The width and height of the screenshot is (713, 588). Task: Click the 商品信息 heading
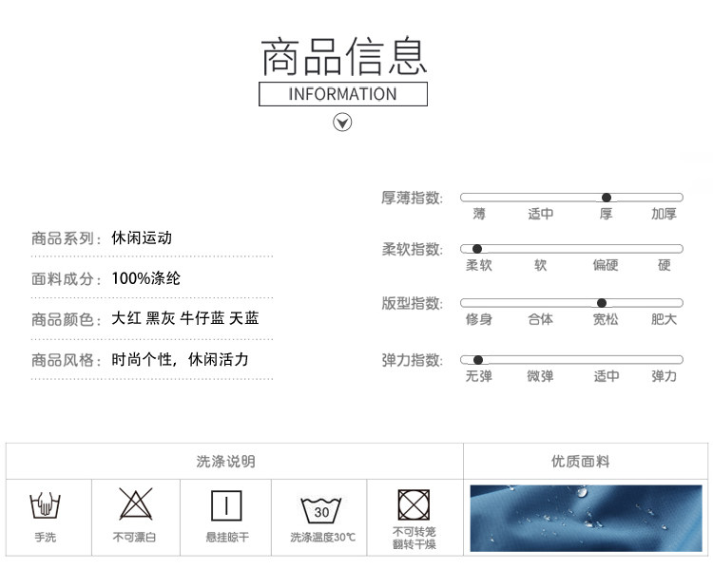pos(344,56)
